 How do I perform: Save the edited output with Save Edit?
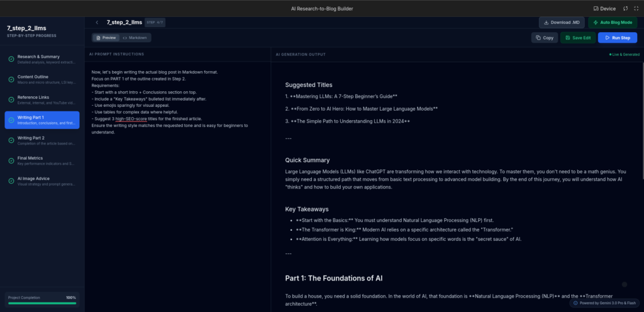578,38
